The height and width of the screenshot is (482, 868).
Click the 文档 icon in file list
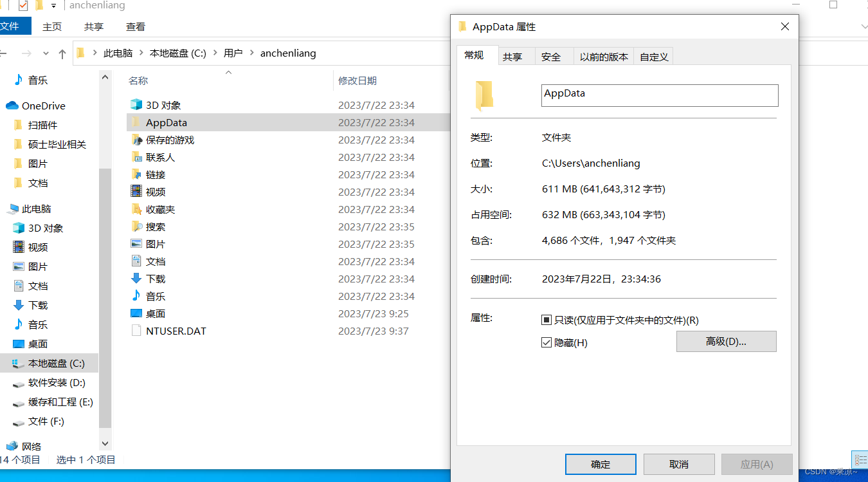click(136, 261)
